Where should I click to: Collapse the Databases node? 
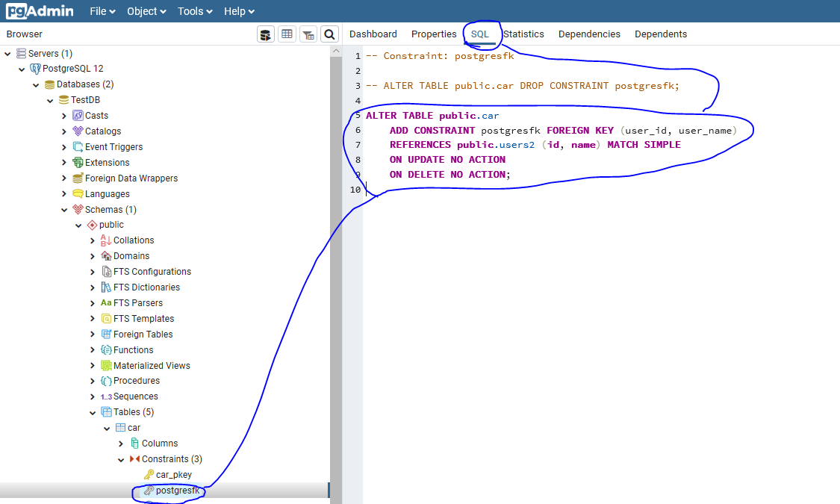[x=36, y=84]
